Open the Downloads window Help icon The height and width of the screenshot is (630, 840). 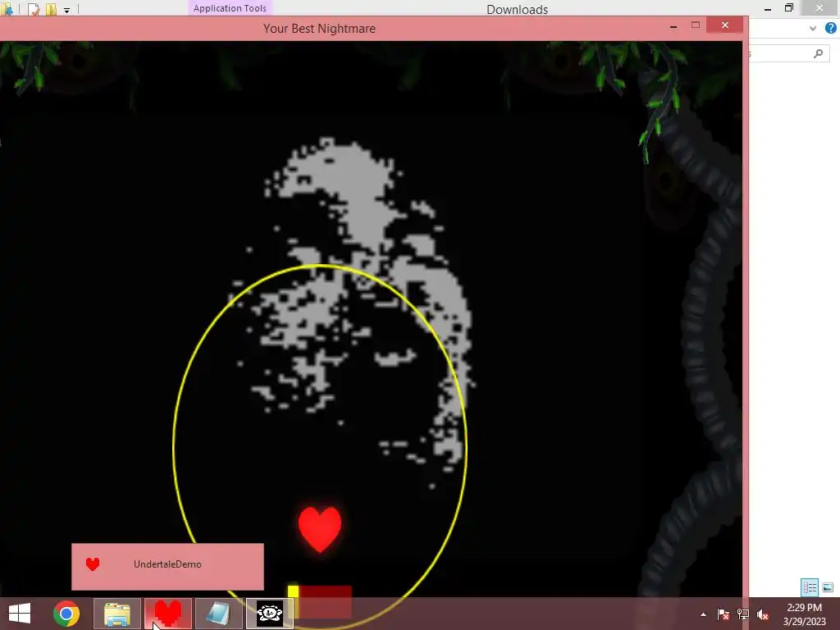pos(831,28)
